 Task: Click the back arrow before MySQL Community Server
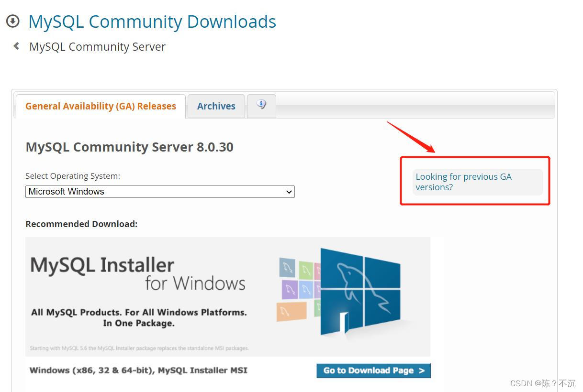tap(16, 46)
